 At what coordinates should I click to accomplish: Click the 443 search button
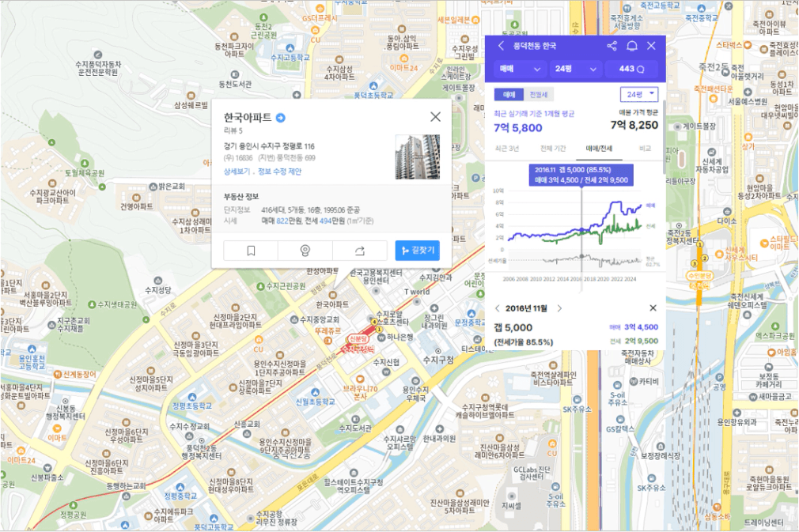pos(631,69)
